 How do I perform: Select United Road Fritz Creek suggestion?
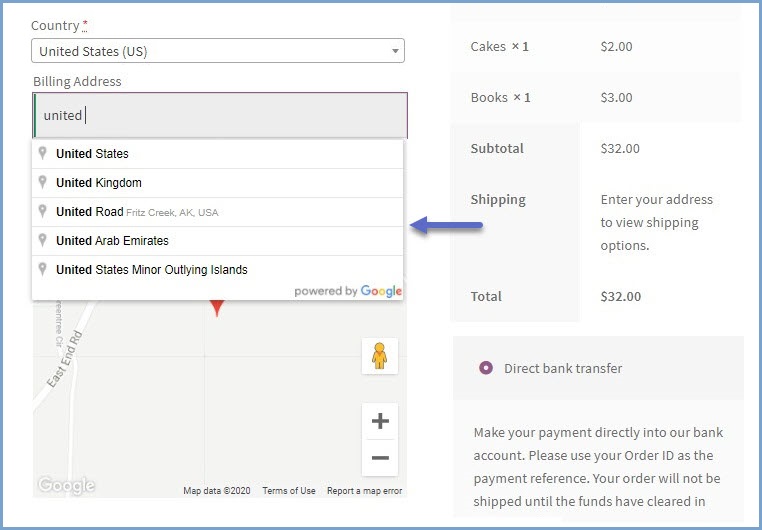click(136, 212)
